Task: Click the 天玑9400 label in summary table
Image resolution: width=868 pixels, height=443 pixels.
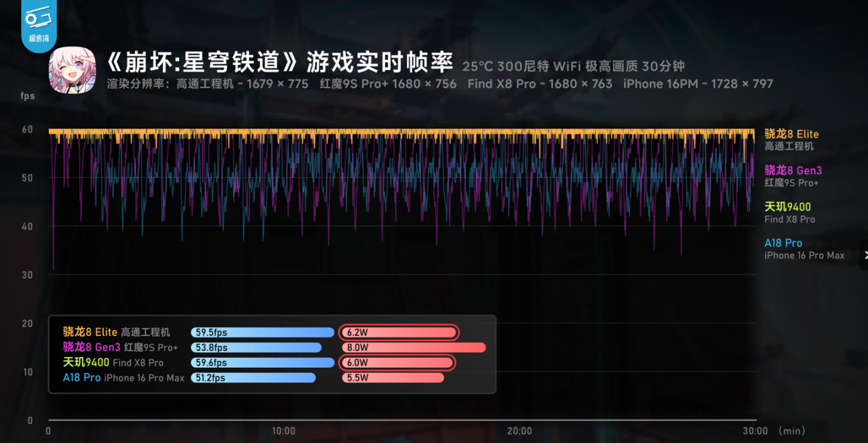Action: pyautogui.click(x=86, y=362)
